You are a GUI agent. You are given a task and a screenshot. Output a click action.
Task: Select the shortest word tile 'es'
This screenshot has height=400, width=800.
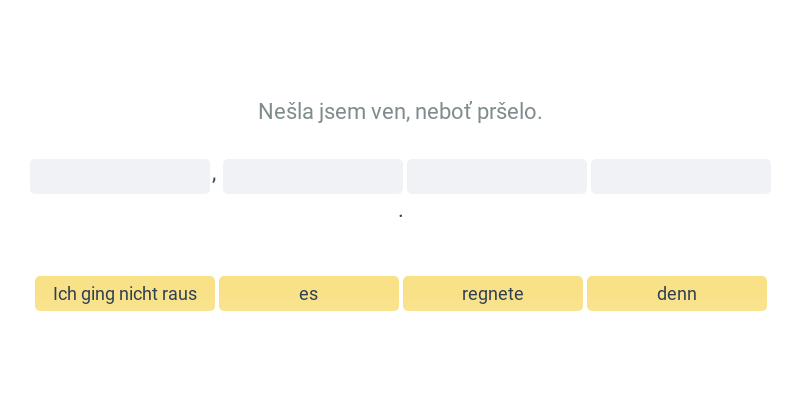point(309,294)
